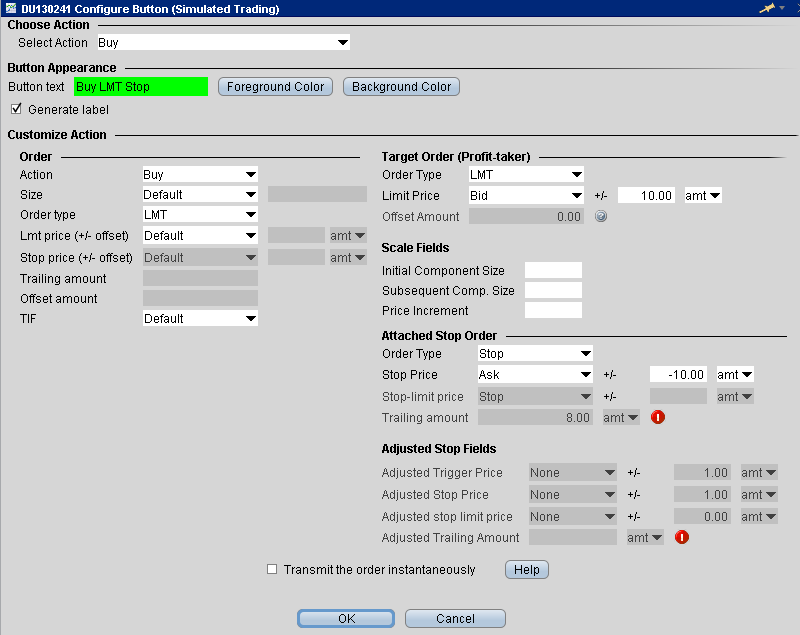Click the green Button text field
Image resolution: width=800 pixels, height=635 pixels.
coord(141,87)
